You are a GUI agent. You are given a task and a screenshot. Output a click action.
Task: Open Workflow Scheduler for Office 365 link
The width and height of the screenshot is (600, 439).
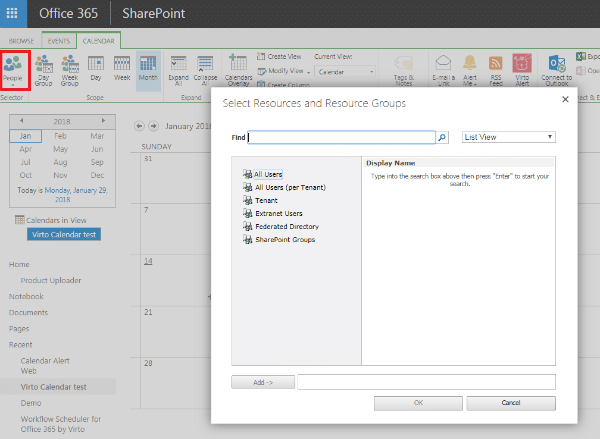[x=61, y=424]
